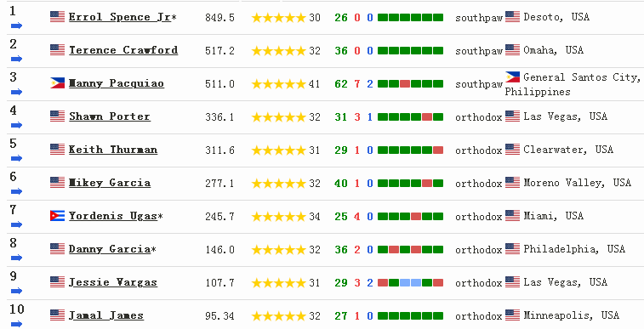Viewport: 644px width, 329px height.
Task: Click the blue arrow under rank 1
Action: click(x=16, y=26)
